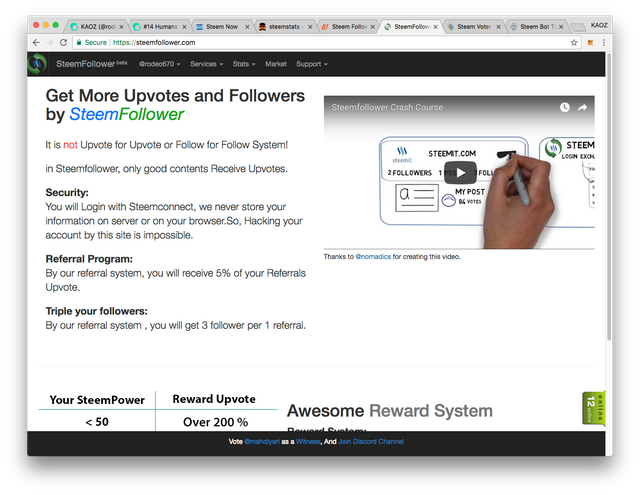Click the SteemFollower logo icon in navbar
640x495 pixels.
[37, 64]
